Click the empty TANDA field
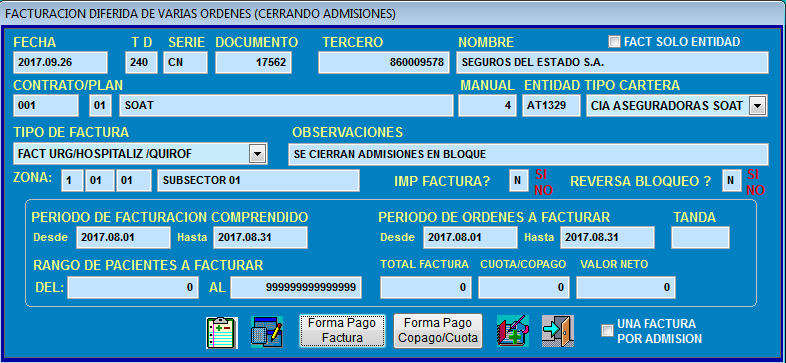Viewport: 786px width, 363px height. coord(700,237)
